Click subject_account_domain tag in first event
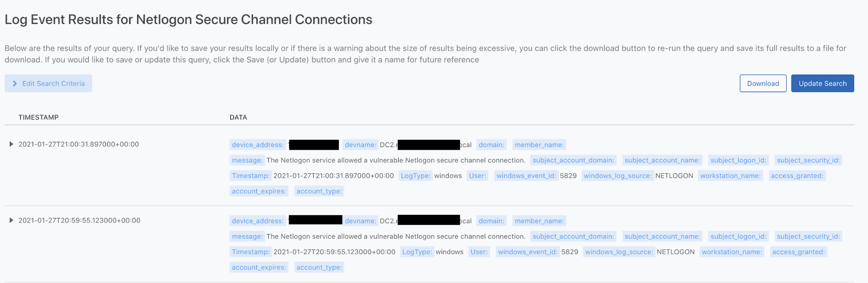The height and width of the screenshot is (283, 868). 573,160
